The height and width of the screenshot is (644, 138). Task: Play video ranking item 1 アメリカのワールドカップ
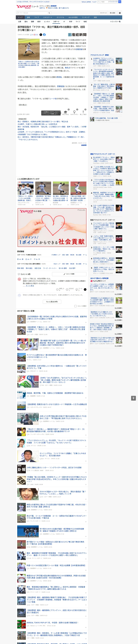[x=119, y=226]
